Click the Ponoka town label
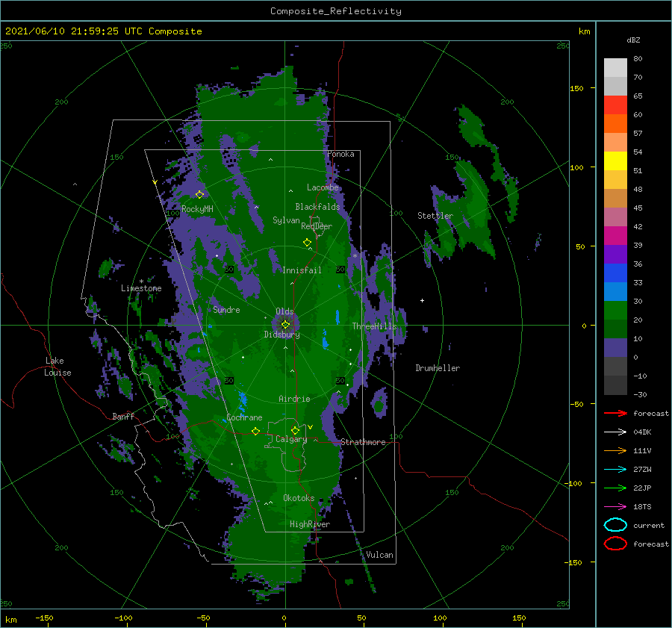The width and height of the screenshot is (672, 628). pyautogui.click(x=340, y=154)
